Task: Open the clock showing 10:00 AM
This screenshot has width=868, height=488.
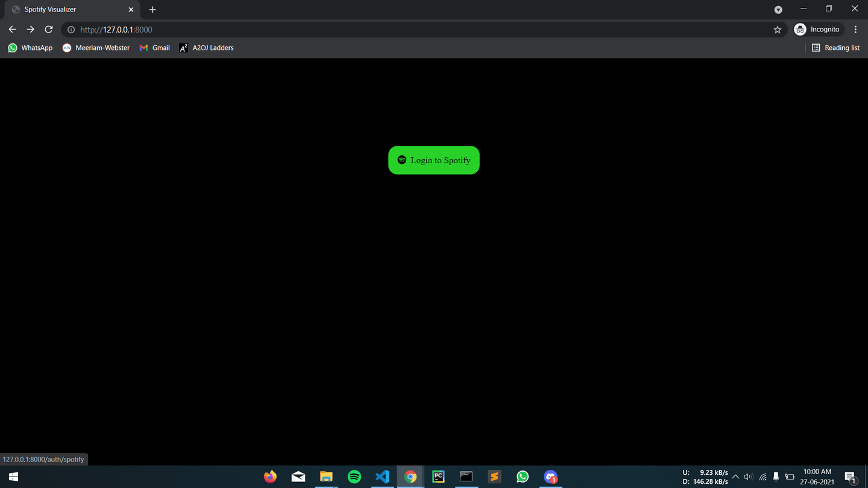Action: point(817,477)
